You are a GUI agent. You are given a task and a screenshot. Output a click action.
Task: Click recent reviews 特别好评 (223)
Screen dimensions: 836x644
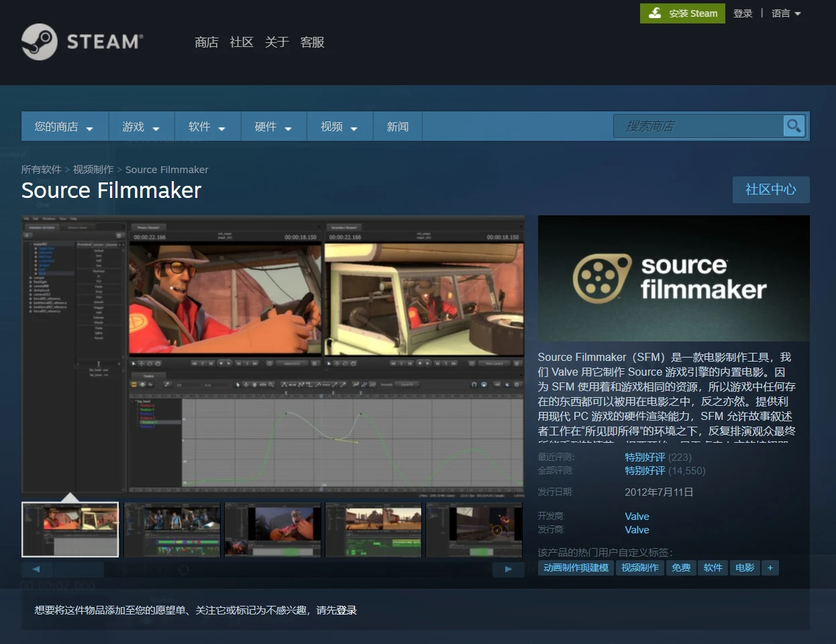pyautogui.click(x=658, y=458)
